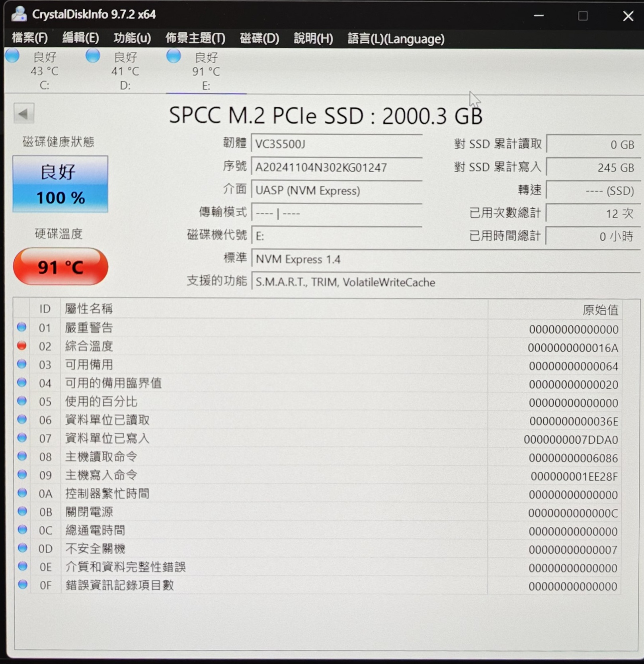Select the D: drive status orb
Screen dimensions: 644x664
pyautogui.click(x=93, y=56)
